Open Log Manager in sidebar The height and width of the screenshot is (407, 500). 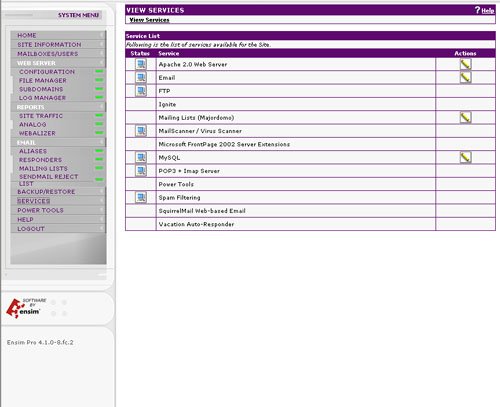tap(42, 98)
